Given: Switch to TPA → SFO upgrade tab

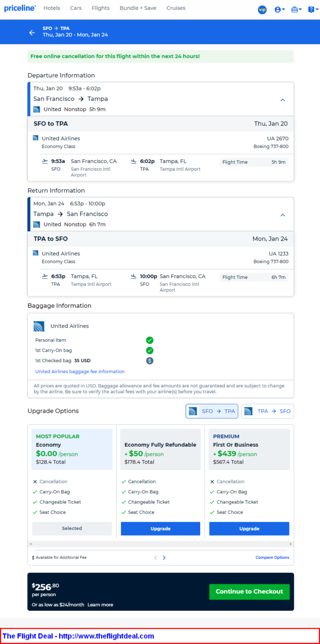Looking at the screenshot, I should pos(267,411).
